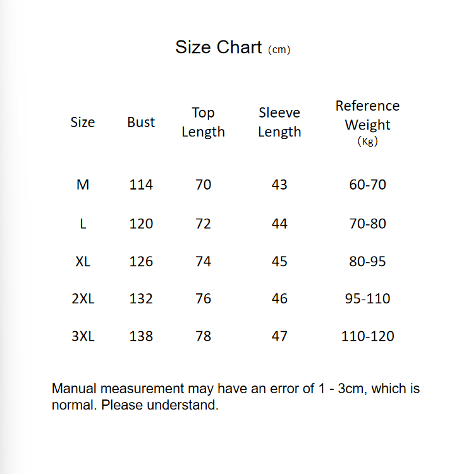The image size is (476, 474).
Task: Click the sleeve length value 47
Action: click(x=279, y=336)
